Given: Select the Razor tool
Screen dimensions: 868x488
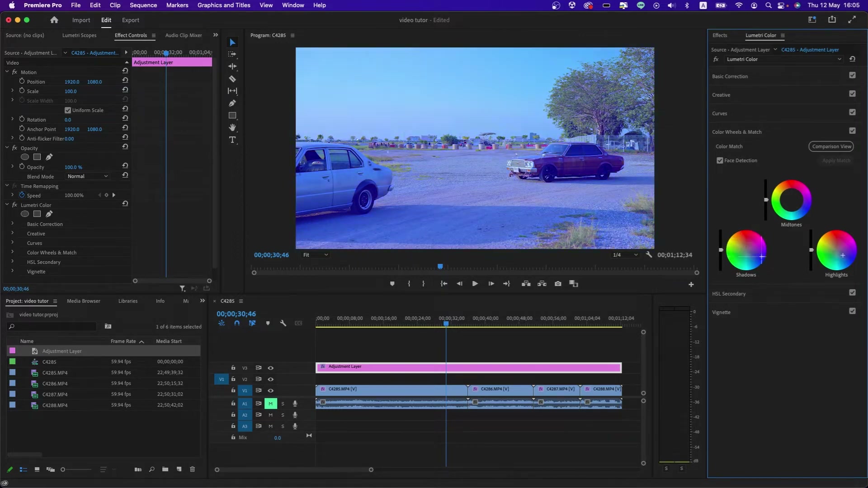Looking at the screenshot, I should [x=232, y=79].
